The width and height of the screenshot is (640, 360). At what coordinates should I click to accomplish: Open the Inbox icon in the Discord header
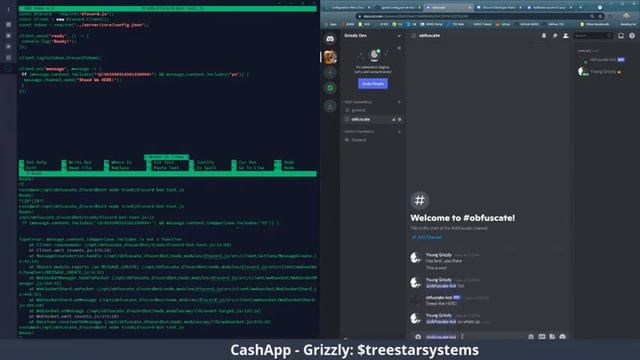tap(621, 36)
